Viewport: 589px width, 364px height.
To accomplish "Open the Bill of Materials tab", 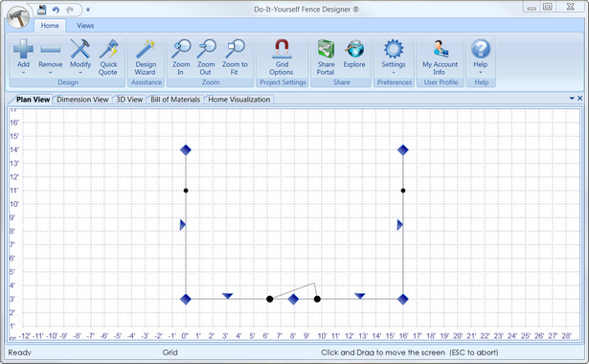I will click(175, 100).
